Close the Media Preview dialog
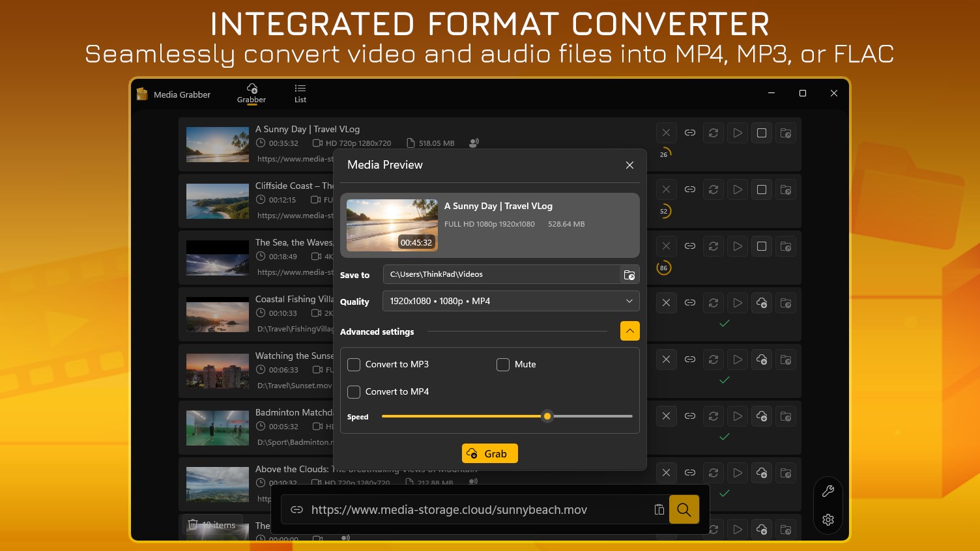This screenshot has width=980, height=551. (x=629, y=165)
